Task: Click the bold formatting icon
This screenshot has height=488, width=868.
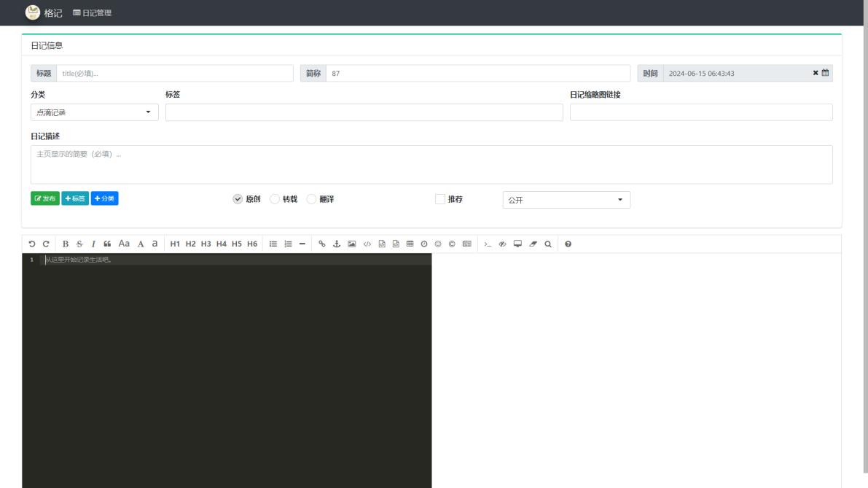Action: (66, 244)
